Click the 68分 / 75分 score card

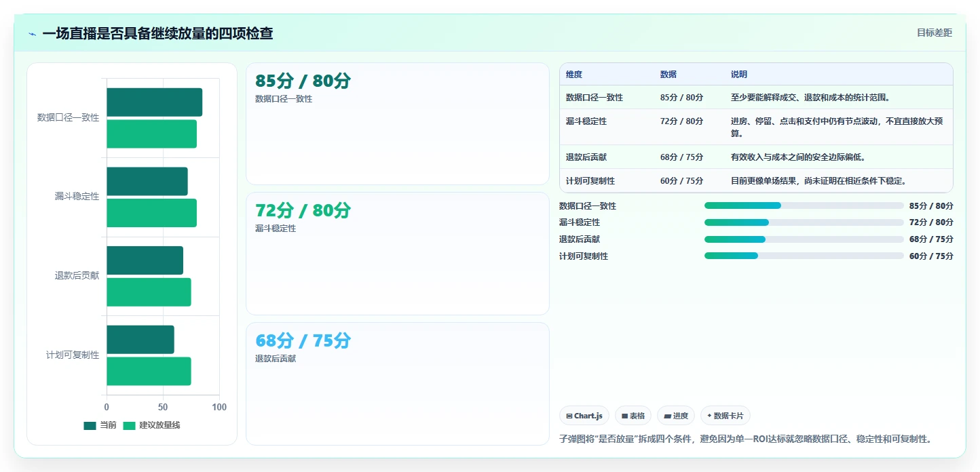(398, 384)
